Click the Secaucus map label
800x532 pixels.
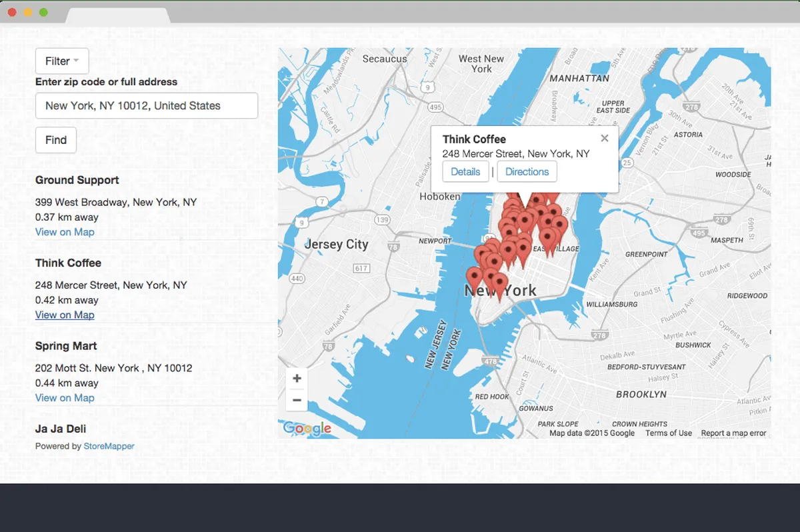click(385, 59)
